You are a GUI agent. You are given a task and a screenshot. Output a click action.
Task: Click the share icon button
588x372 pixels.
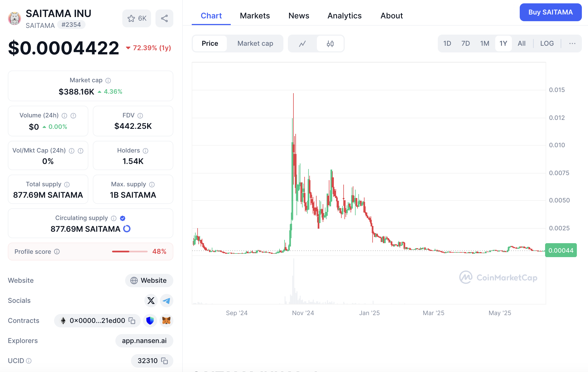[x=164, y=18]
